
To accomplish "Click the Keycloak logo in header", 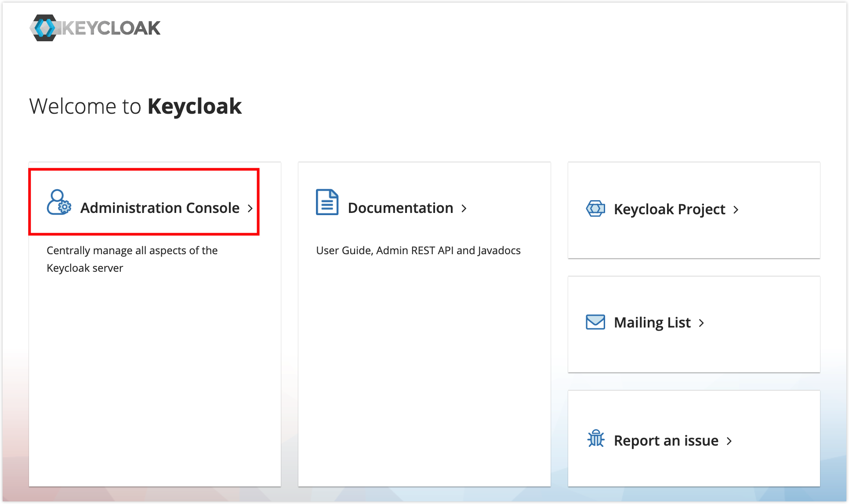I will pyautogui.click(x=95, y=28).
